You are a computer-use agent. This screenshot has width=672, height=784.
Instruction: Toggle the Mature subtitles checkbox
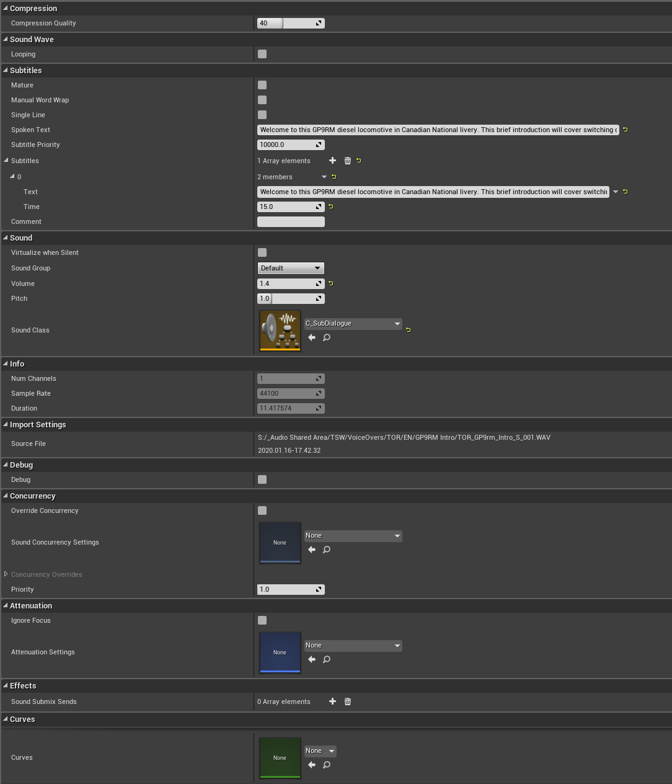tap(262, 85)
